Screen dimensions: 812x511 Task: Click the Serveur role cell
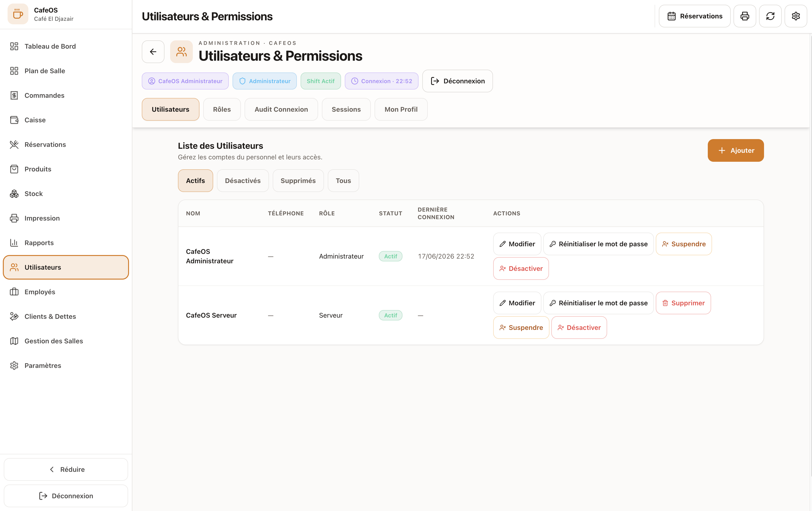click(331, 315)
